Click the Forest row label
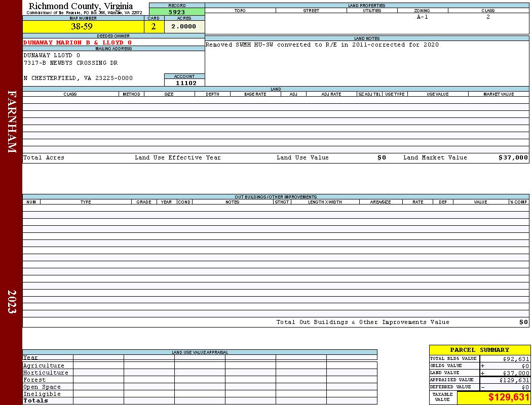 tap(34, 380)
